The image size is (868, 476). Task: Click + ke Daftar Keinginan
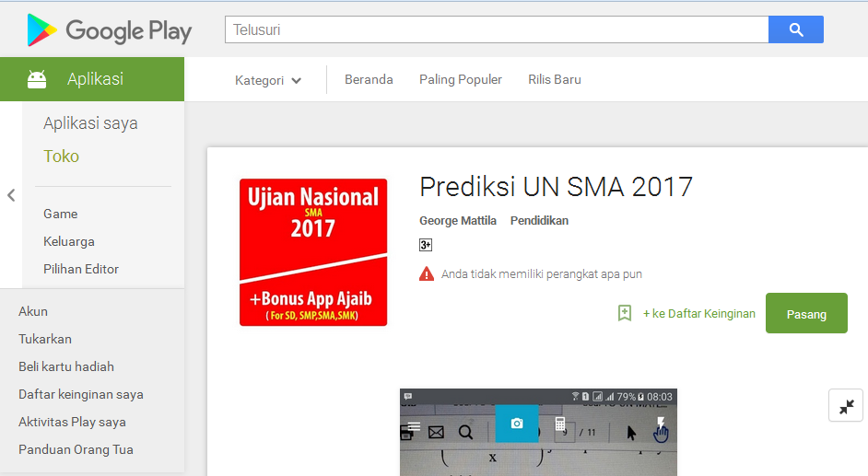tap(698, 313)
